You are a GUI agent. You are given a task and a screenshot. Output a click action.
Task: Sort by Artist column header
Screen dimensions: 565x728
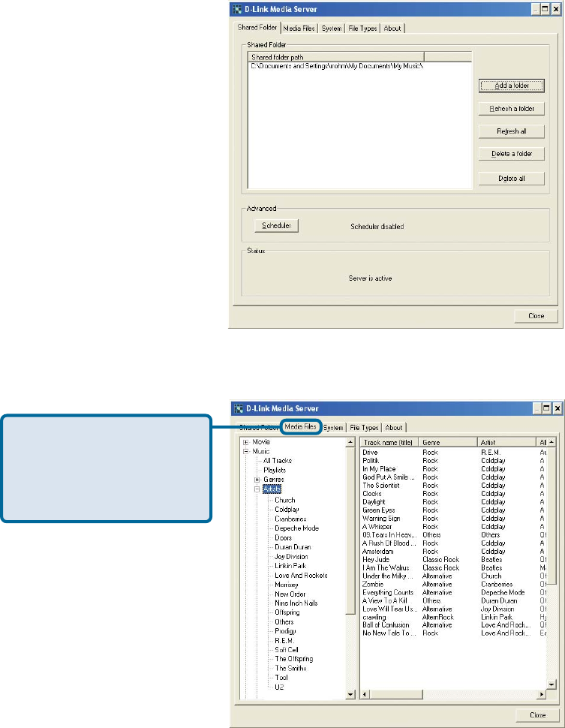(506, 443)
